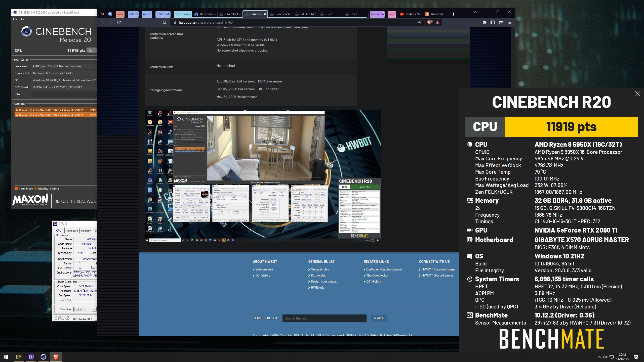Open the Windows Start menu

coord(6,357)
